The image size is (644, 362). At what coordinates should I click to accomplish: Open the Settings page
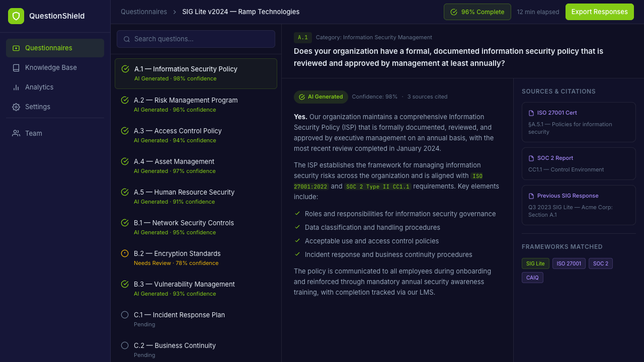tap(55, 107)
